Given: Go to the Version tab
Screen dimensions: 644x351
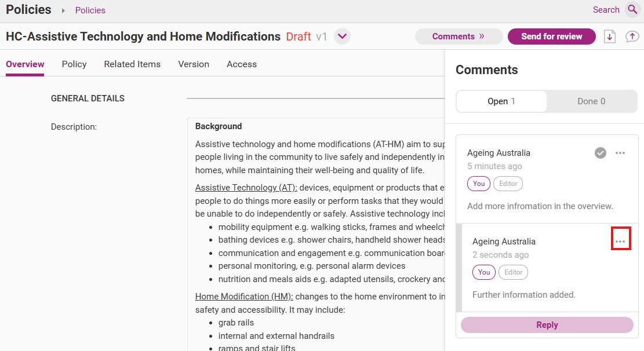Looking at the screenshot, I should [x=194, y=64].
